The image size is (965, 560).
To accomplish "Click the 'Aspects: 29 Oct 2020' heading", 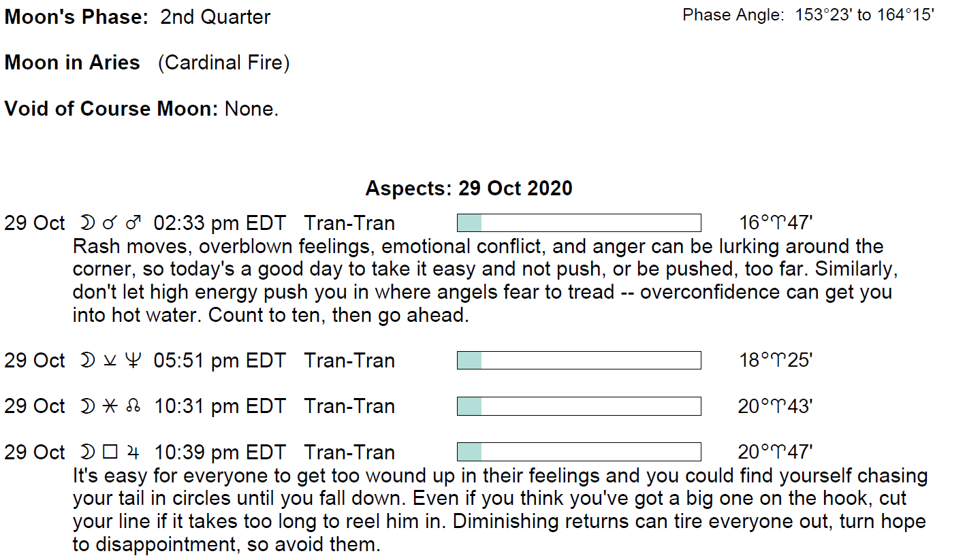I will tap(469, 188).
